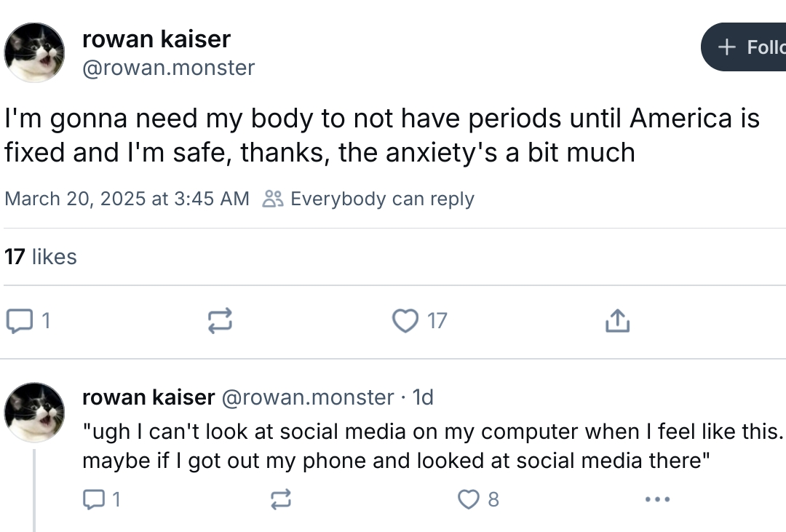Click the March 20, 2025 timestamp
The image size is (786, 532).
tap(127, 199)
